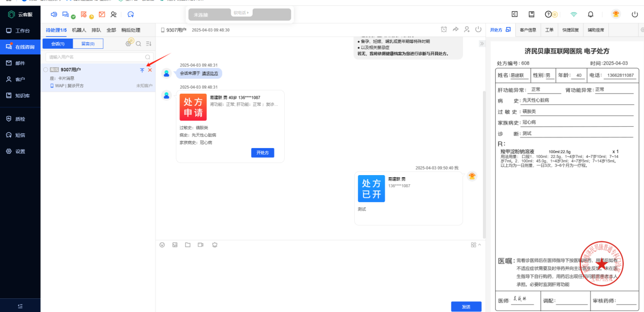
Task: Click the orange icon with yellow clock badge
Action: pyautogui.click(x=85, y=14)
